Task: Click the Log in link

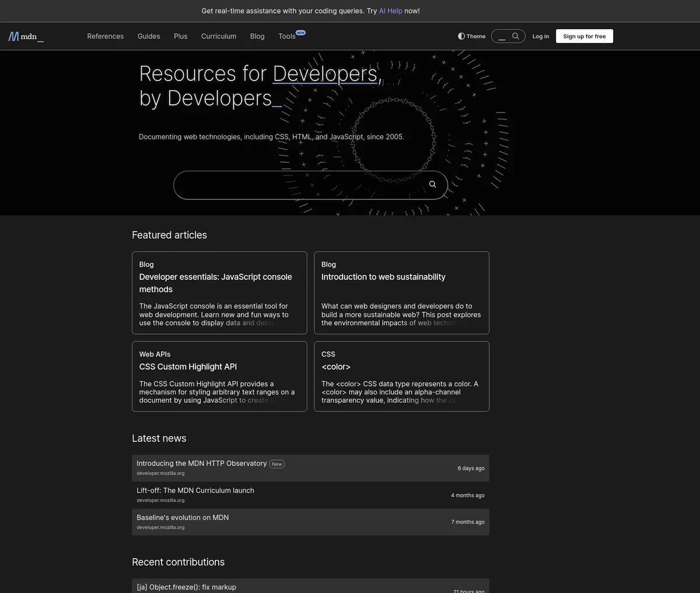Action: [540, 36]
